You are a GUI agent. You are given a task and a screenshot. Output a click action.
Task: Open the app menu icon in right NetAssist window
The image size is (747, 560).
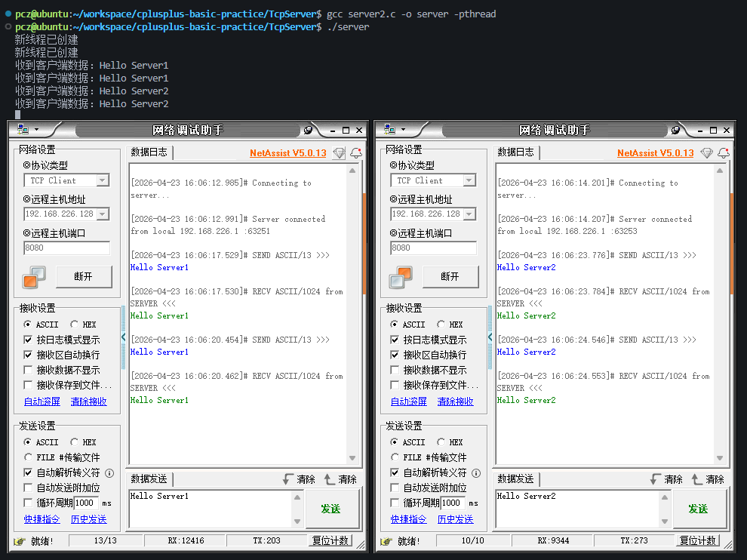389,130
